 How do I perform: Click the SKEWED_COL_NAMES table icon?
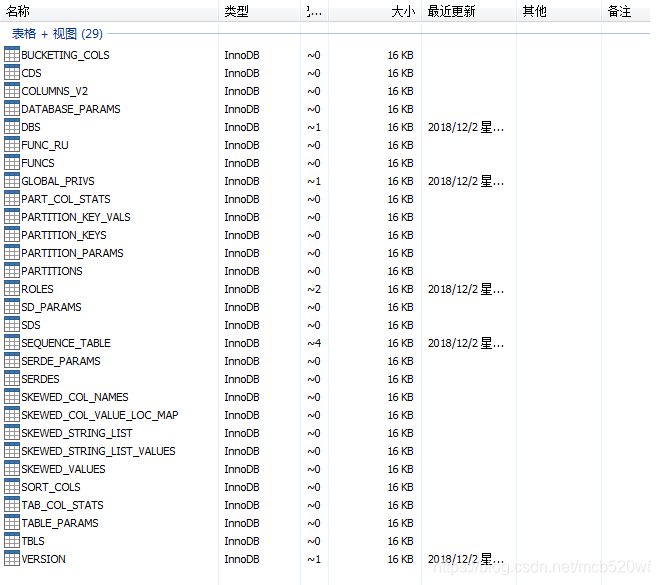point(12,397)
